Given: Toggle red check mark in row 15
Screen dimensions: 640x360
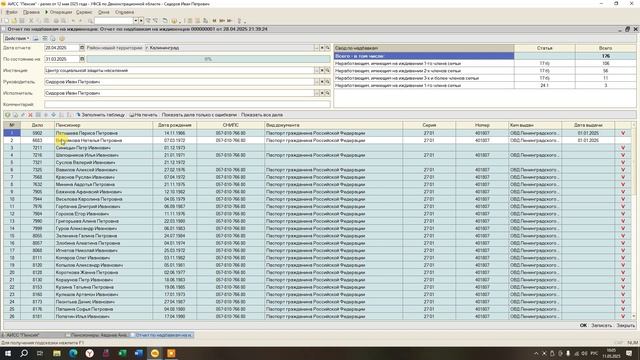Looking at the screenshot, I should tap(623, 236).
